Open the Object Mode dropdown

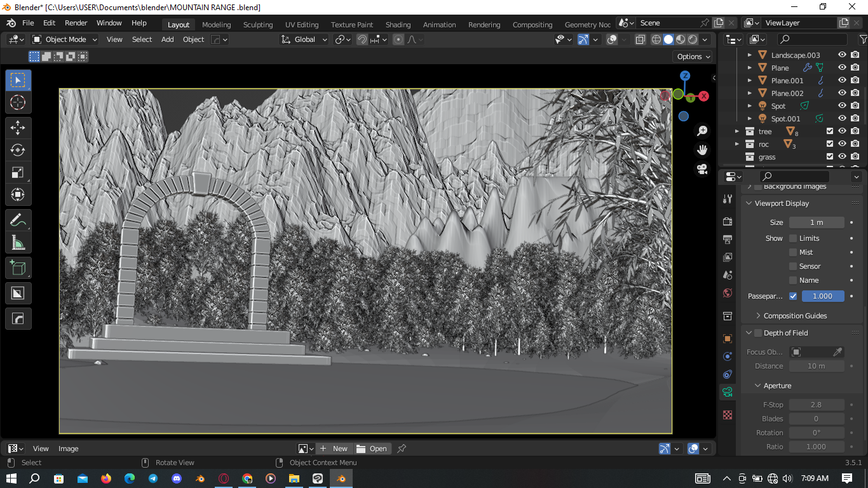[x=64, y=39]
